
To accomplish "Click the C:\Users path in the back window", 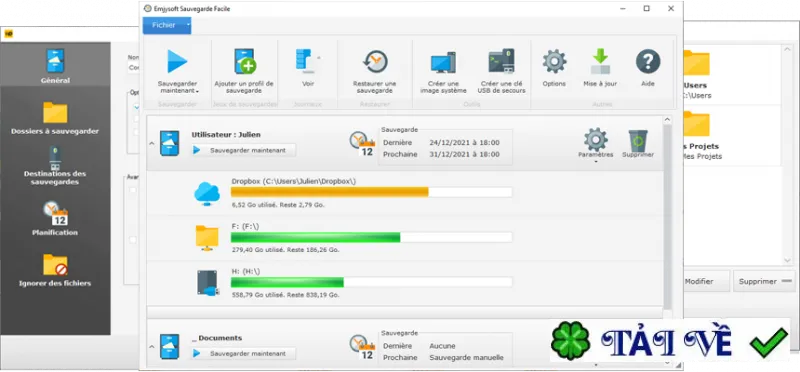I will point(697,95).
